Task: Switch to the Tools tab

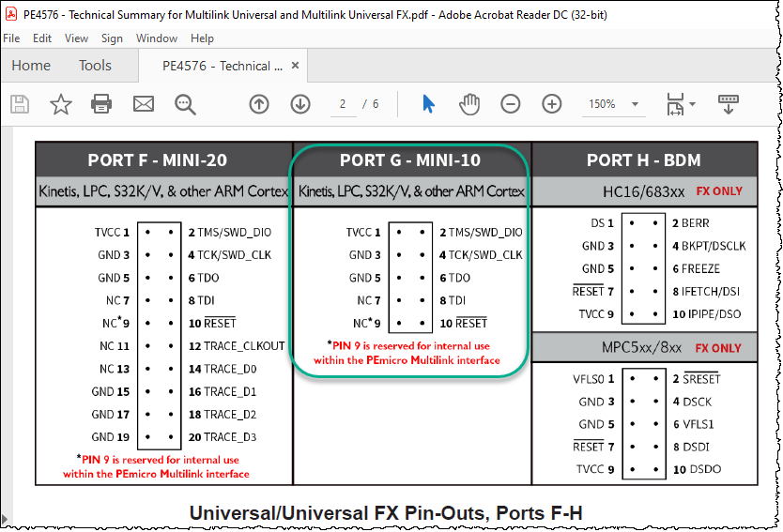Action: 95,66
